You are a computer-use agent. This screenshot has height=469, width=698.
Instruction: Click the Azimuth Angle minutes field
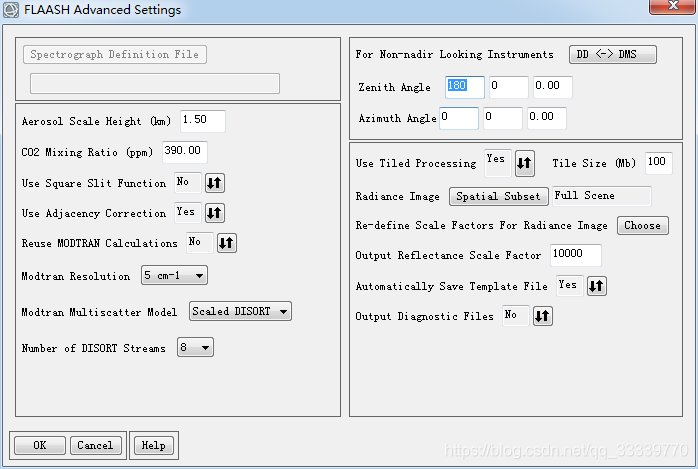click(x=503, y=118)
